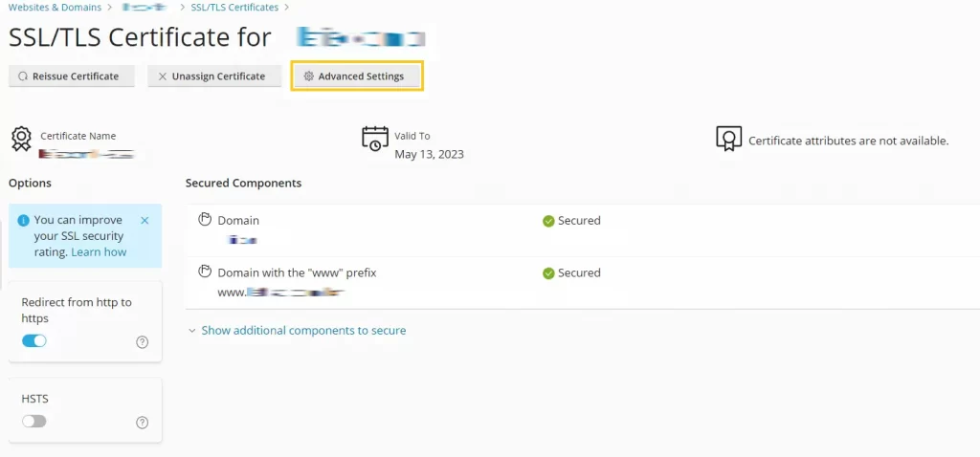Click the green Secured checkmark for www domain
Screen dimensions: 980x457
pos(548,273)
